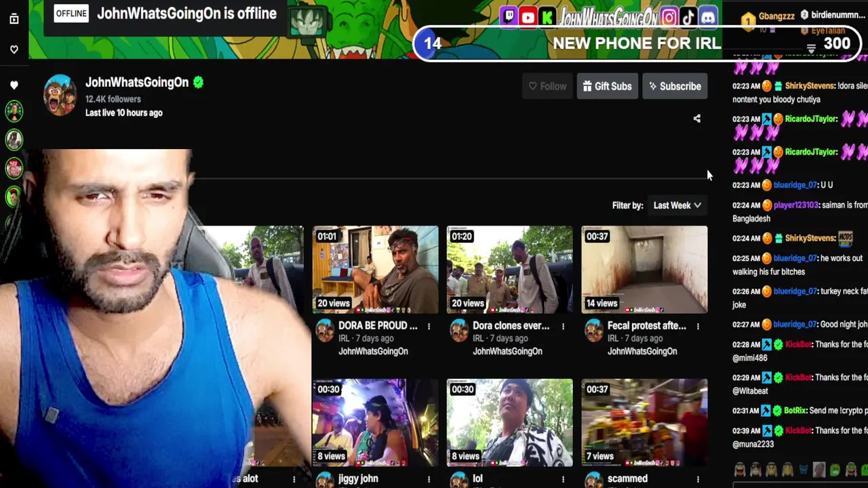Click the YouTube icon in the banner
This screenshot has height=488, width=868.
pos(528,18)
